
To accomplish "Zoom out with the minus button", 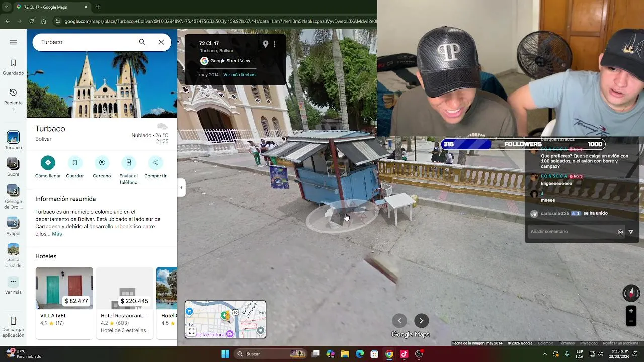I will 631,321.
